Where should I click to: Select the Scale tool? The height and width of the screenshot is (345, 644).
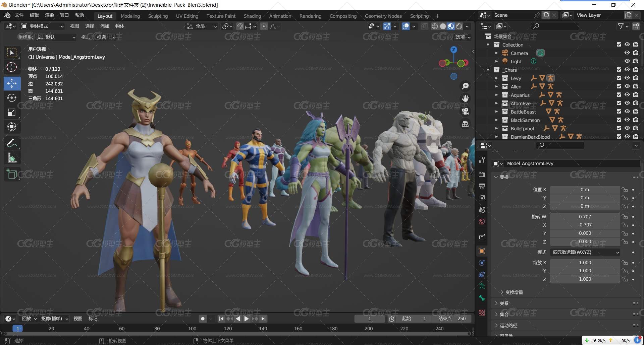(x=12, y=112)
